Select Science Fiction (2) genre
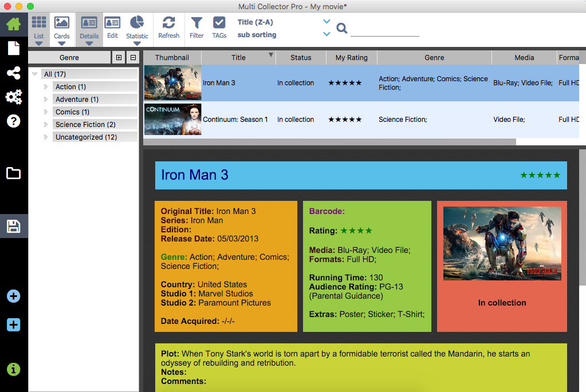Image resolution: width=586 pixels, height=392 pixels. click(95, 124)
